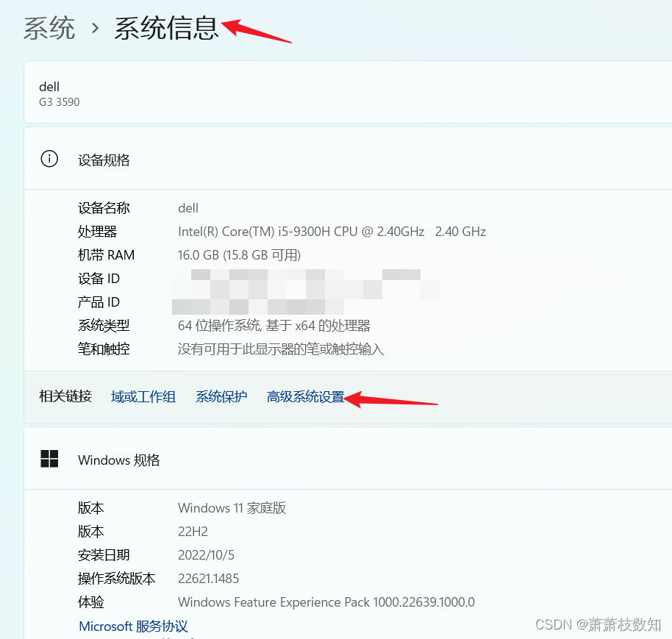Click the Windows logo icon beside Windows 规格

49,459
